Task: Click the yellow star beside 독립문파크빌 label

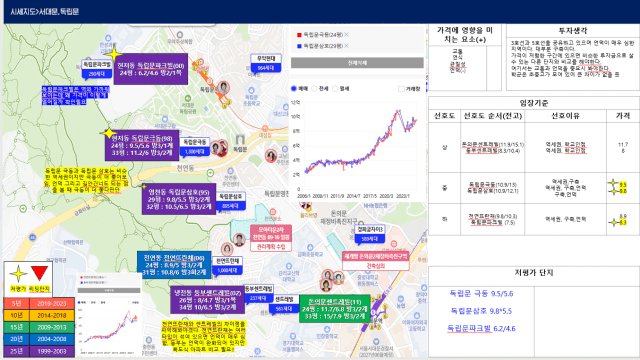Action: coord(113,53)
